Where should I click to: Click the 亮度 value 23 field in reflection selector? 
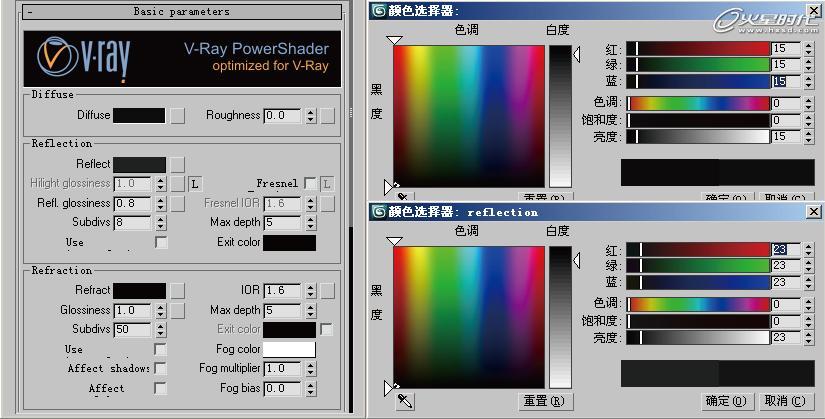[786, 337]
